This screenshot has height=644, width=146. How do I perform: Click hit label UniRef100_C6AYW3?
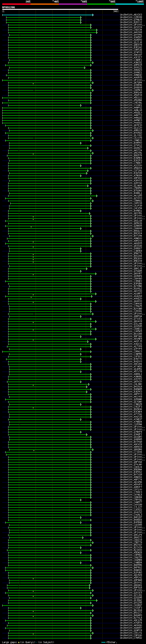pos(131,279)
